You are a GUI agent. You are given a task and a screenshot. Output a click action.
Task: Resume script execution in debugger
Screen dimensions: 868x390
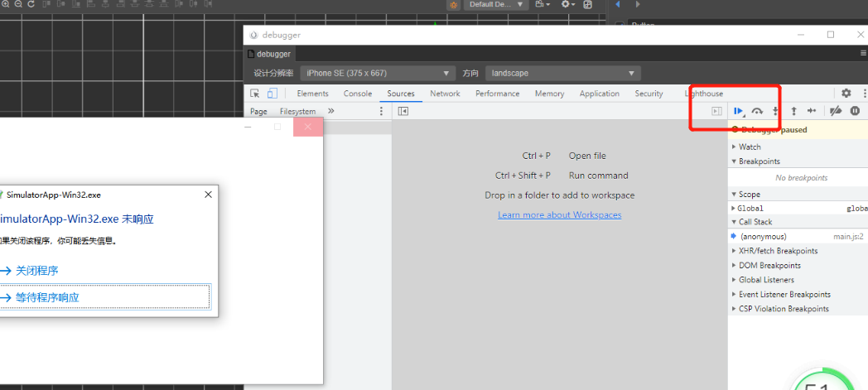click(739, 111)
